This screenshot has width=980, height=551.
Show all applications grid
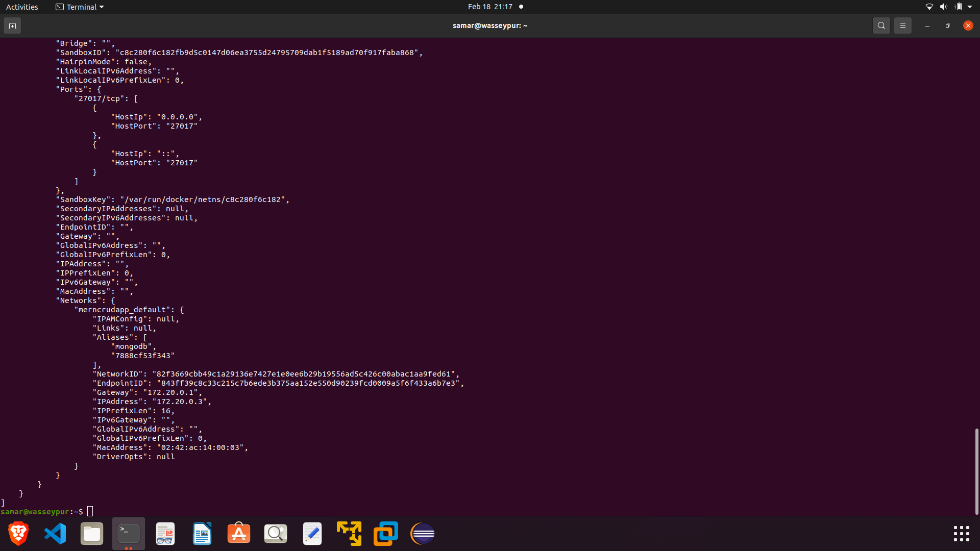[962, 534]
